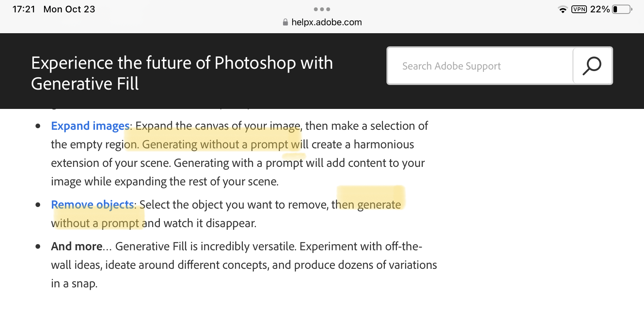
Task: Select the page heading about Generative Fill
Action: 181,73
